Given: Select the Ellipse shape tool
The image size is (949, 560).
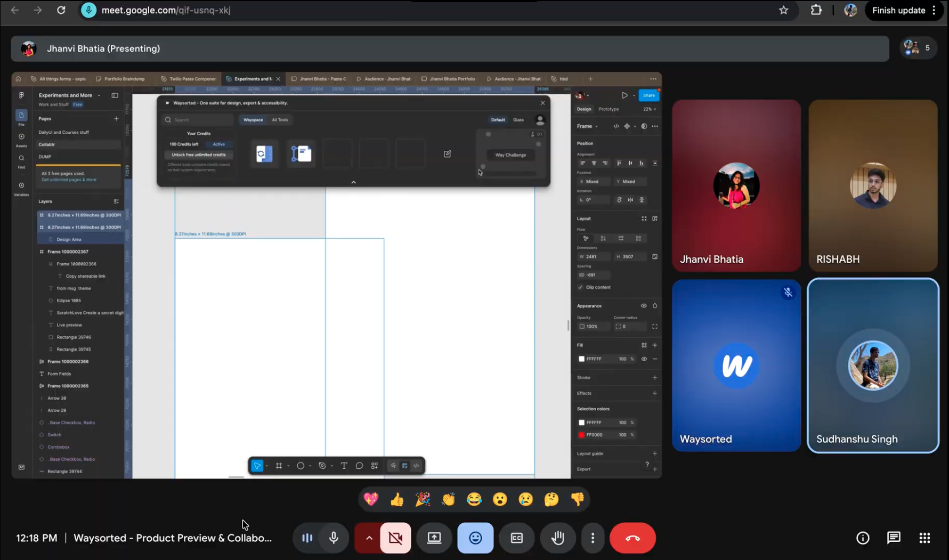Looking at the screenshot, I should [301, 466].
